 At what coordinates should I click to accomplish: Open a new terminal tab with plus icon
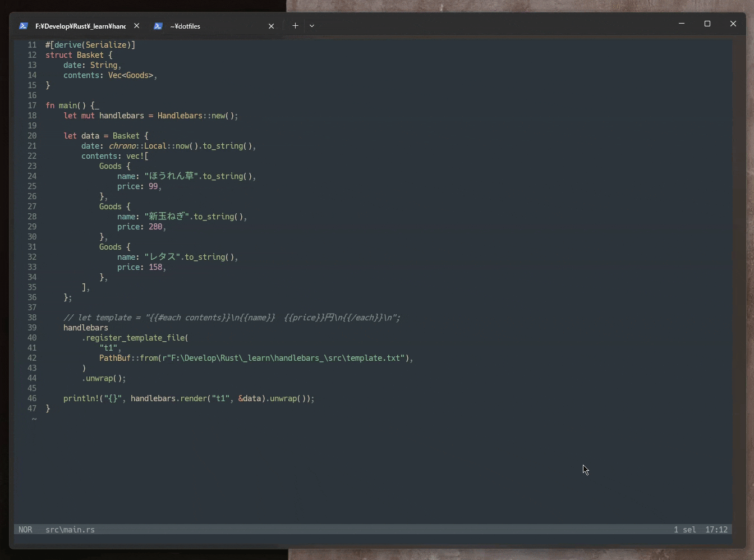point(295,25)
